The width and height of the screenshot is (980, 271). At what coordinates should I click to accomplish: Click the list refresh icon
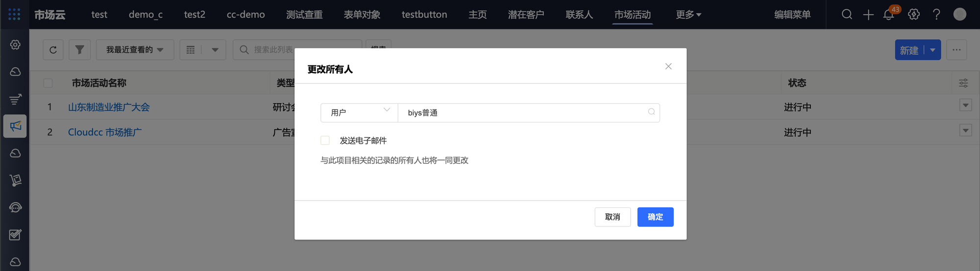point(53,50)
